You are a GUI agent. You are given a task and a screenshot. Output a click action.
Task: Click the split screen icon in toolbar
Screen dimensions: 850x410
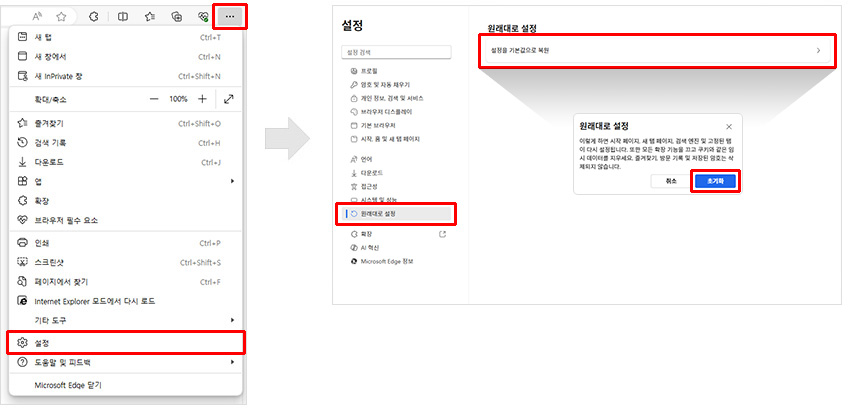pos(122,17)
